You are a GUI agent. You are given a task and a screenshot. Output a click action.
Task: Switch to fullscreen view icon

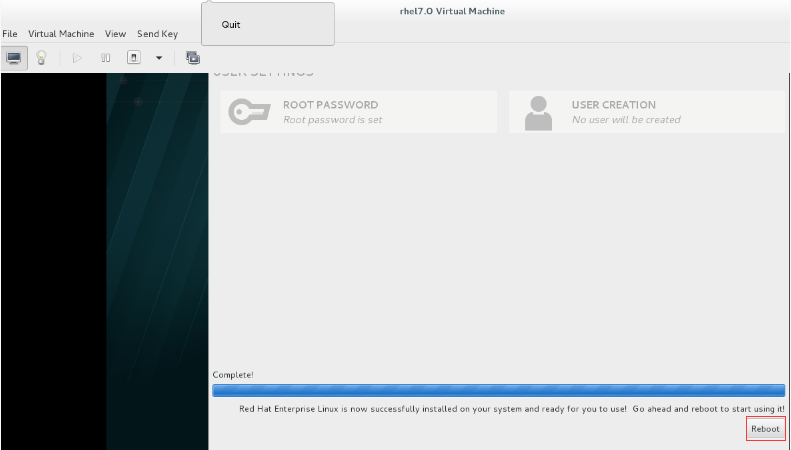click(x=193, y=58)
